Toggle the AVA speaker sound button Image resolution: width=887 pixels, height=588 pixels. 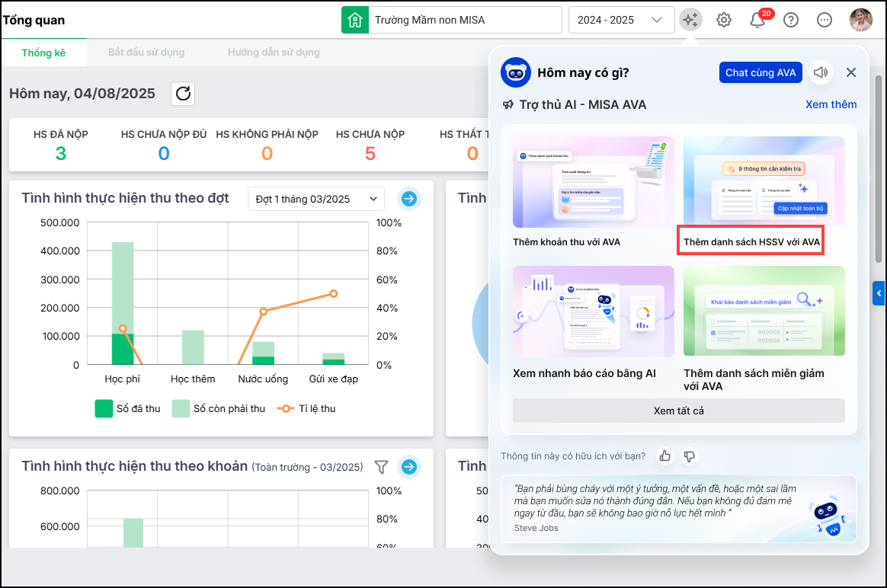tap(821, 72)
